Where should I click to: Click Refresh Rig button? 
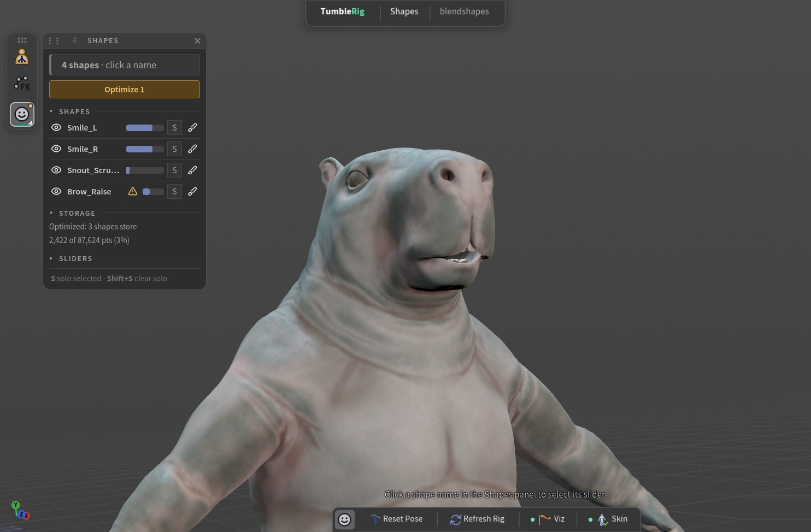tap(478, 519)
